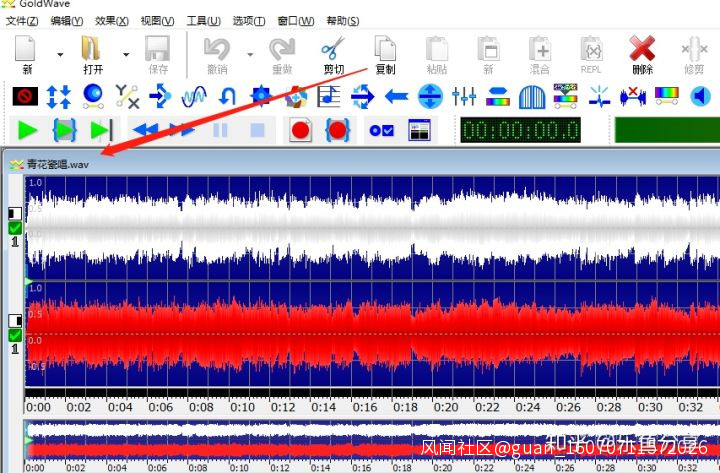The height and width of the screenshot is (473, 720).
Task: Click the blue left arrow effect icon
Action: [396, 96]
